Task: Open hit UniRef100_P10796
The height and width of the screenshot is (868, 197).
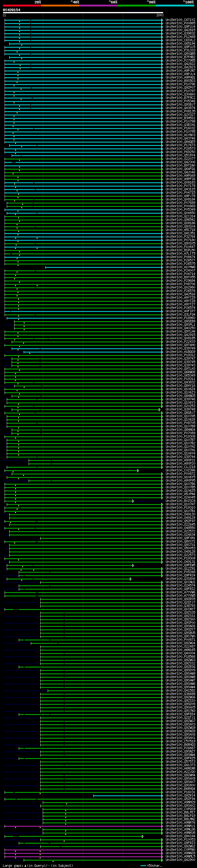Action: pos(180,84)
